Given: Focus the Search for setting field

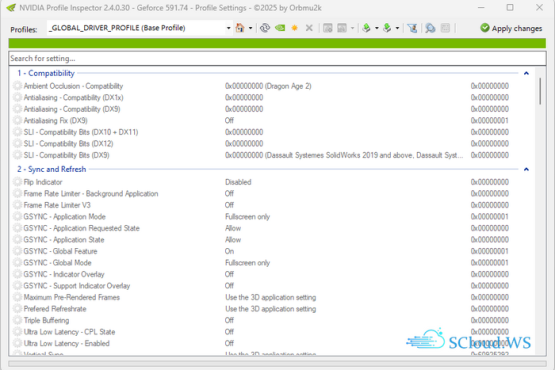Looking at the screenshot, I should click(277, 58).
